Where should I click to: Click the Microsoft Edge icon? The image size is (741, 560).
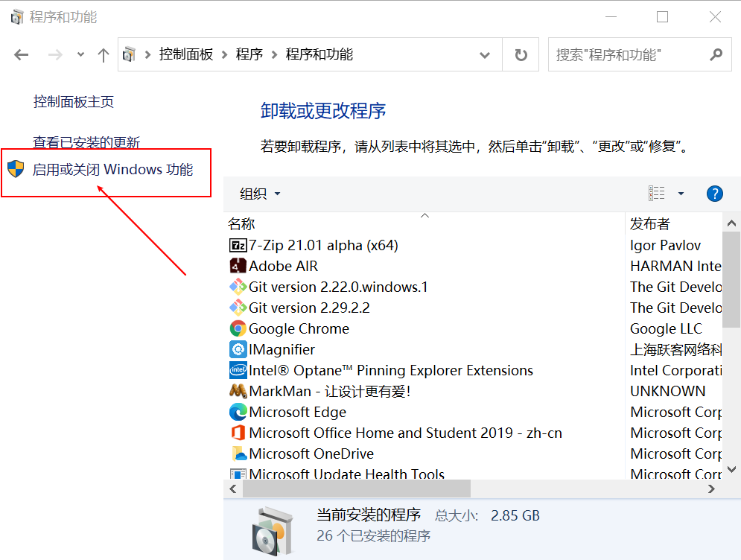click(x=238, y=412)
